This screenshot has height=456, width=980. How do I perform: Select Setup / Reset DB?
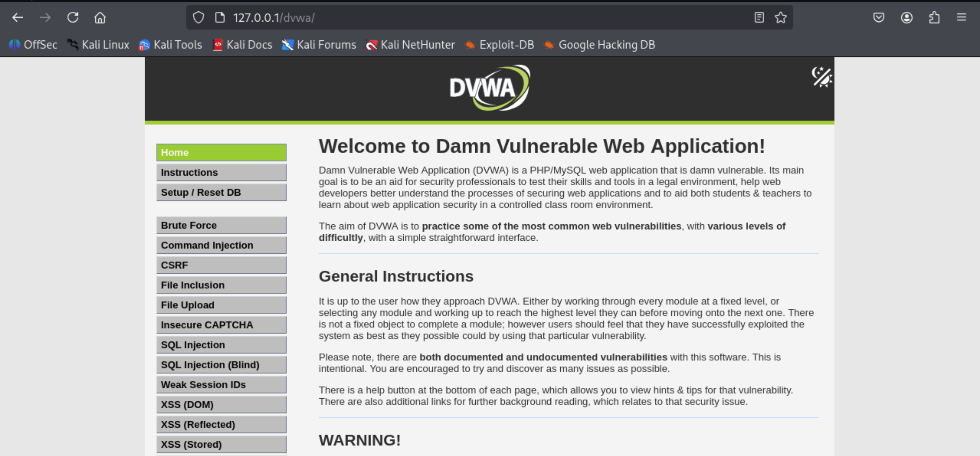[x=221, y=192]
